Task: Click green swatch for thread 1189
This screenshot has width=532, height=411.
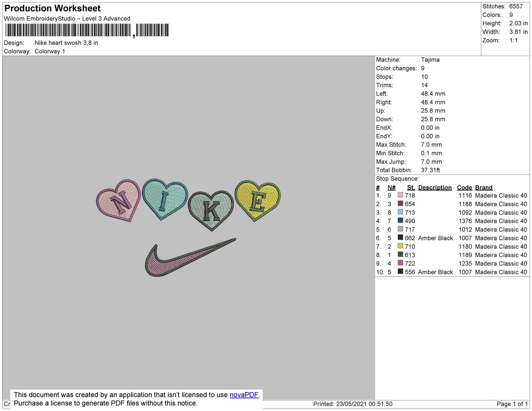Action: (400, 254)
